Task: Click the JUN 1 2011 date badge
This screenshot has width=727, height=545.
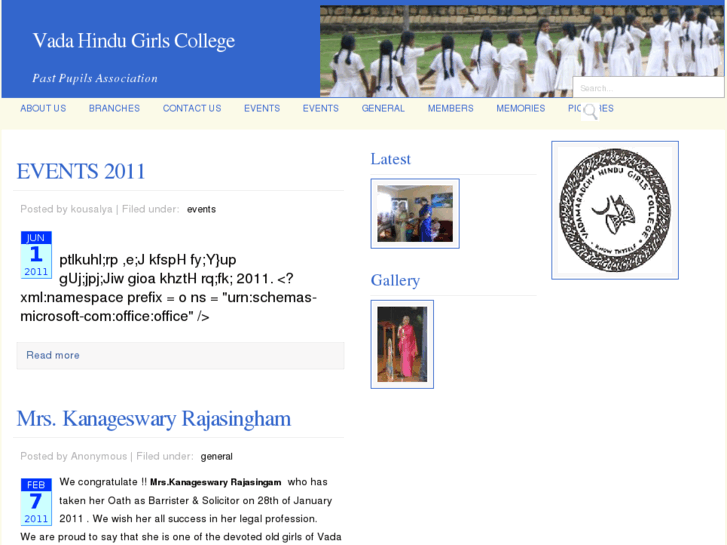Action: (36, 255)
